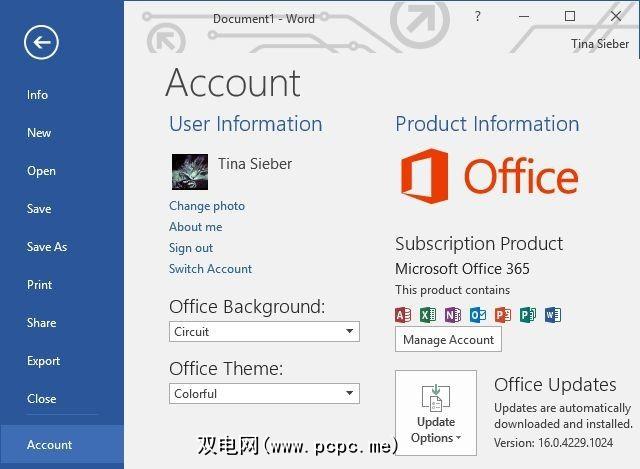Click the Excel app icon

428,315
